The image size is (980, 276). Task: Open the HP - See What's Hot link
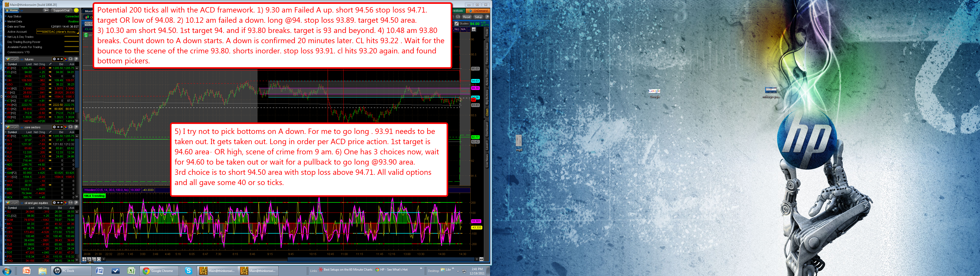[x=391, y=270]
